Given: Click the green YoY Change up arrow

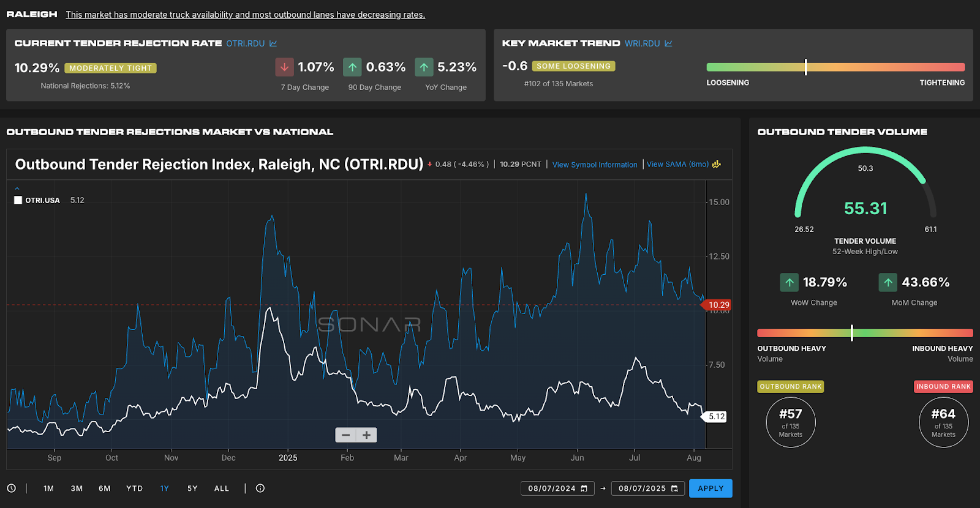Looking at the screenshot, I should (x=424, y=67).
